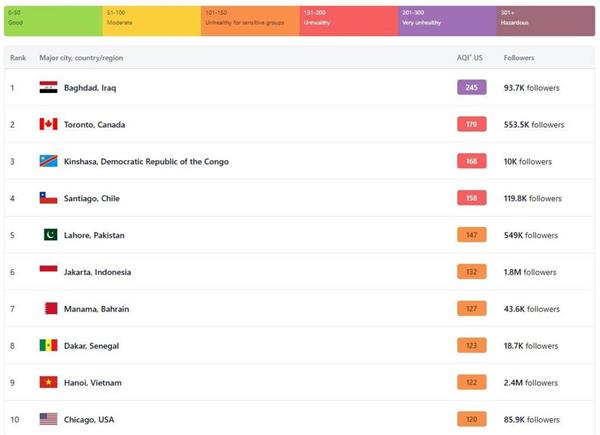Open Lahore, Pakistan air quality page
600x435 pixels.
[94, 235]
